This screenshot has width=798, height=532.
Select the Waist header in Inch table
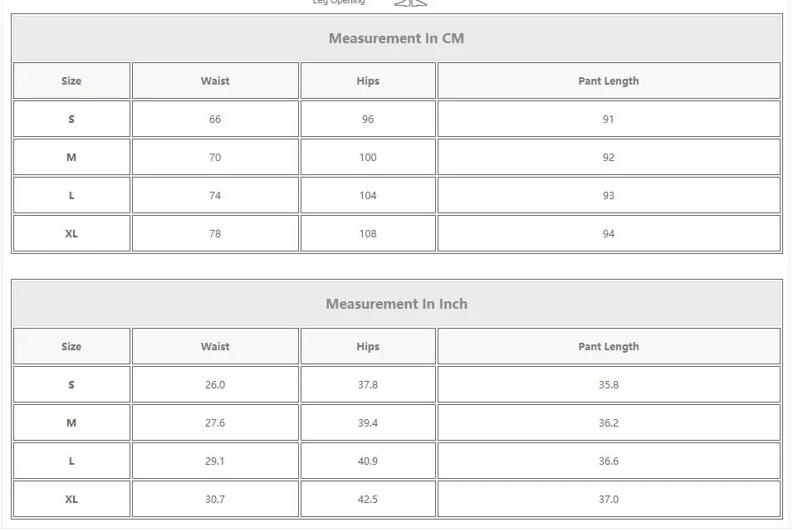pos(215,346)
